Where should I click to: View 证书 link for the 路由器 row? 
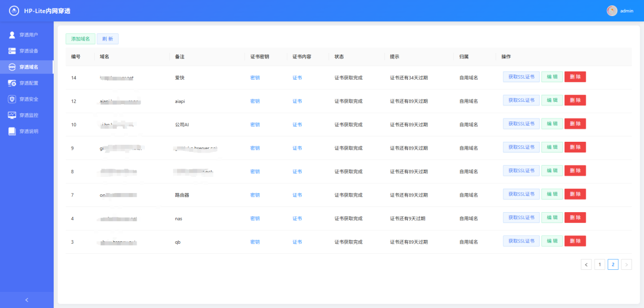coord(297,195)
